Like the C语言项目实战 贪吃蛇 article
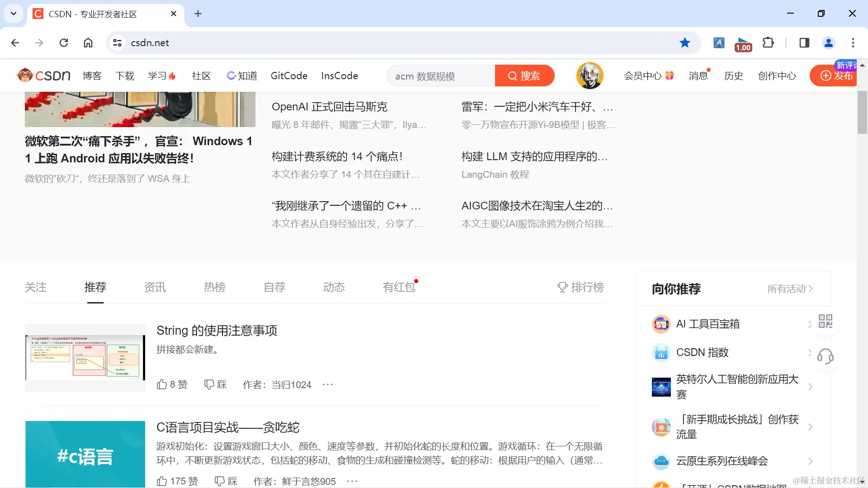Image resolution: width=868 pixels, height=488 pixels. [177, 481]
